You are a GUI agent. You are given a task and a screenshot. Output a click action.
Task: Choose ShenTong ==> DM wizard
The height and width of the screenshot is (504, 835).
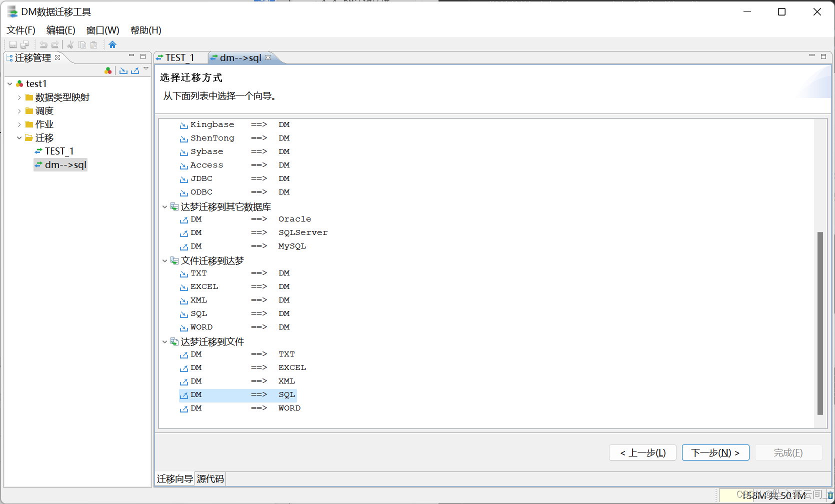(x=234, y=138)
